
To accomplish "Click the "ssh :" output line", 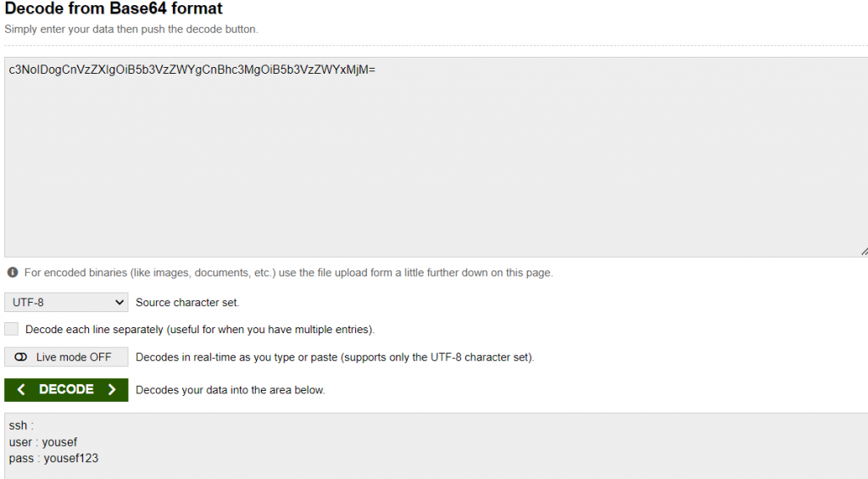I will (x=21, y=426).
